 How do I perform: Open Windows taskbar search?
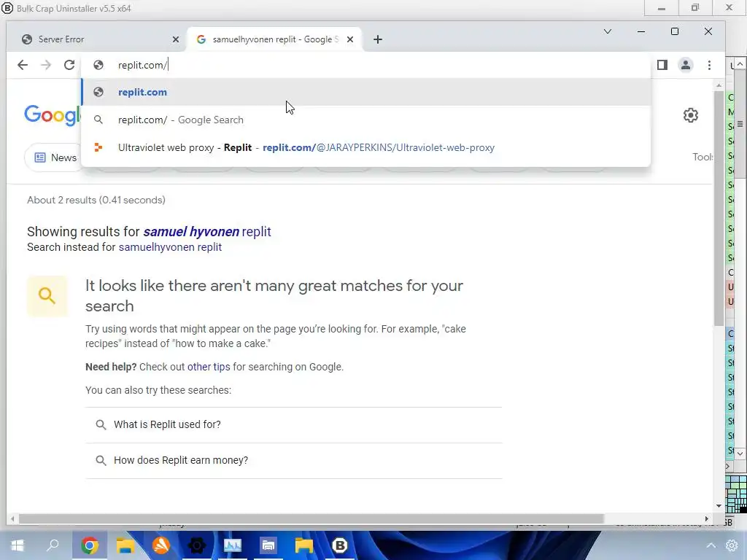(53, 545)
